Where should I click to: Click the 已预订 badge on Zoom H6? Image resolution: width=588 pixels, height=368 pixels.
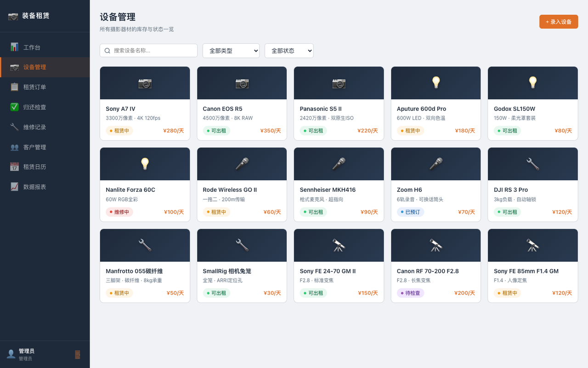coord(410,212)
